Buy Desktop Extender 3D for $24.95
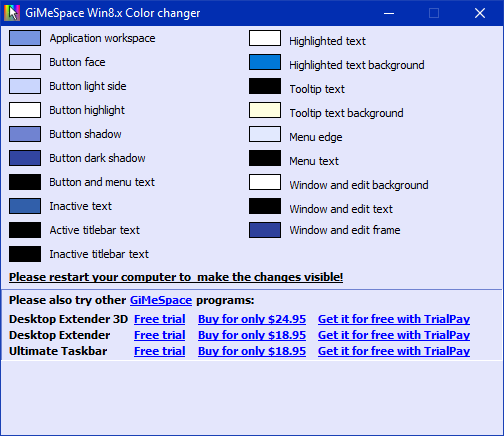Viewport: 504px width, 436px height. click(252, 319)
